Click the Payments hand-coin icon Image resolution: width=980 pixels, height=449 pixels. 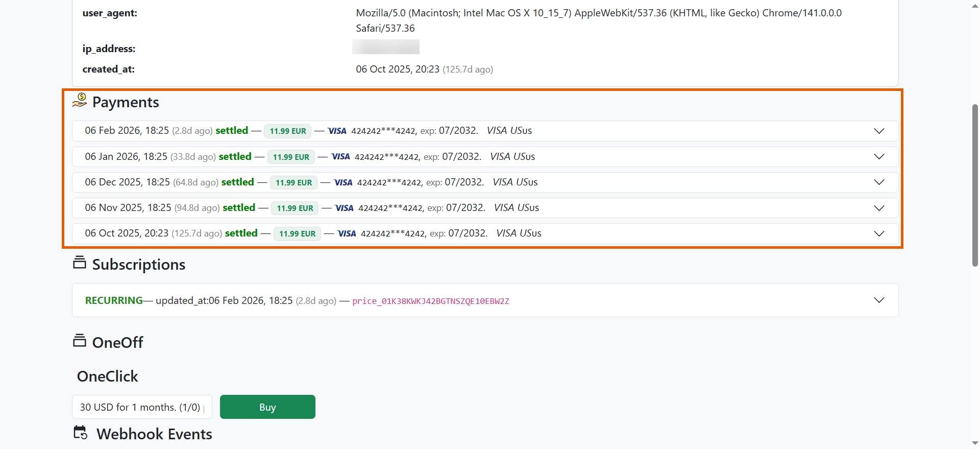80,100
